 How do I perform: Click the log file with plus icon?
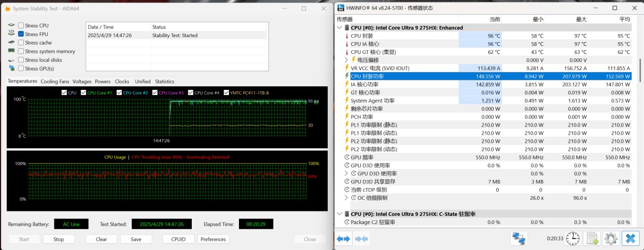592,238
